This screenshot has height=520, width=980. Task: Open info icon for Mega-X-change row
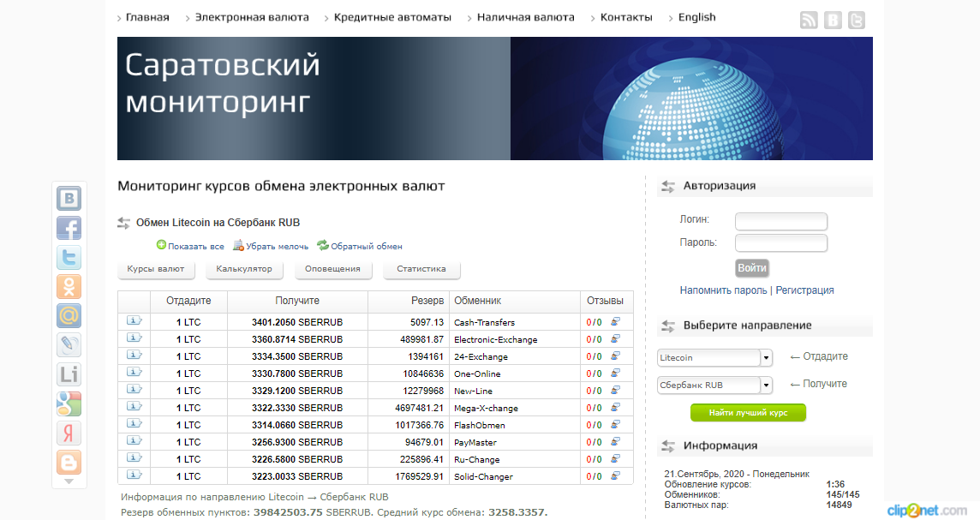[x=134, y=406]
